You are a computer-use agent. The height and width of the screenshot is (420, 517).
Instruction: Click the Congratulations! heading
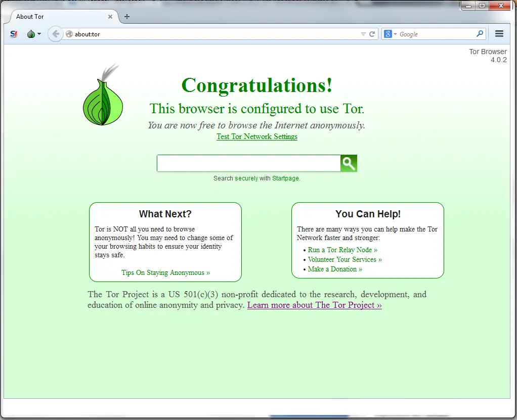click(257, 85)
